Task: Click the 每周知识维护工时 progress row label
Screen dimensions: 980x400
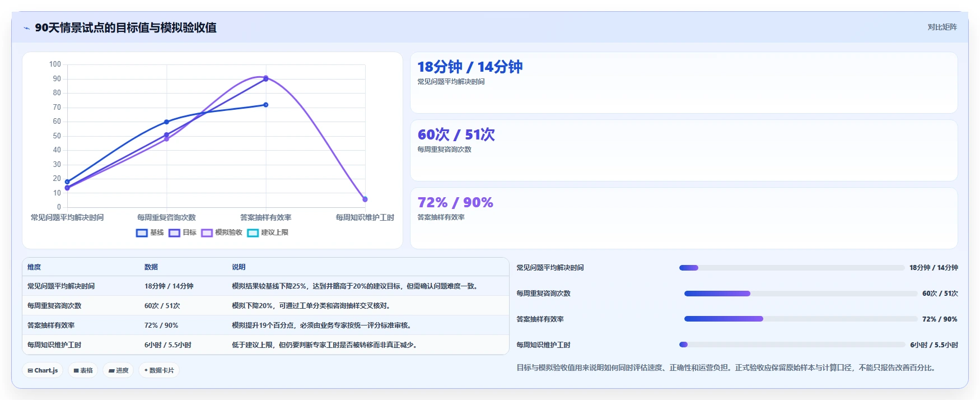Action: pos(543,345)
